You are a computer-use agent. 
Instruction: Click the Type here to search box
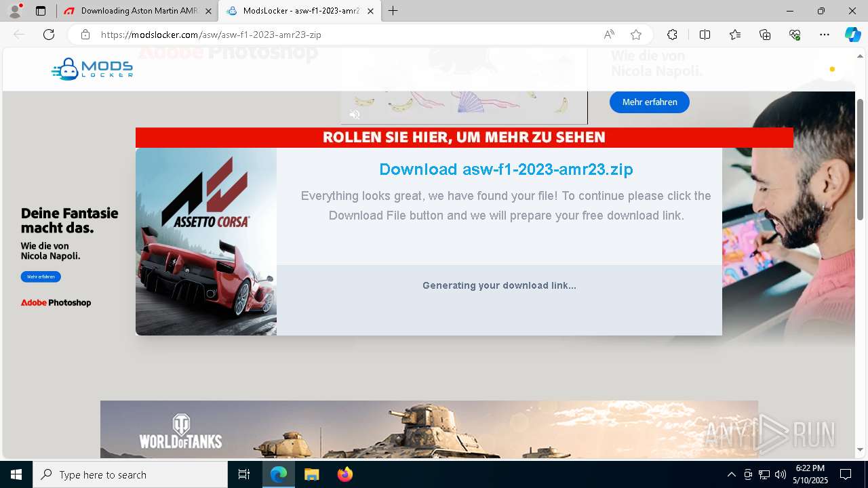(x=130, y=474)
